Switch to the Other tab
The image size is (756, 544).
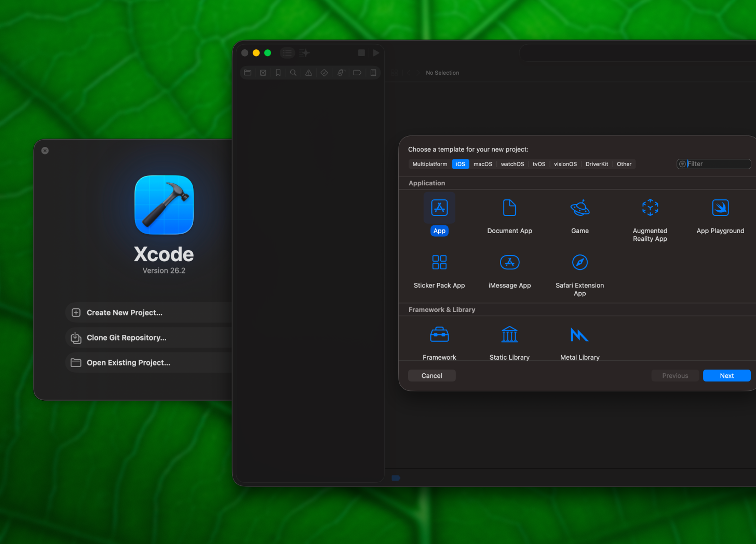[x=624, y=164]
